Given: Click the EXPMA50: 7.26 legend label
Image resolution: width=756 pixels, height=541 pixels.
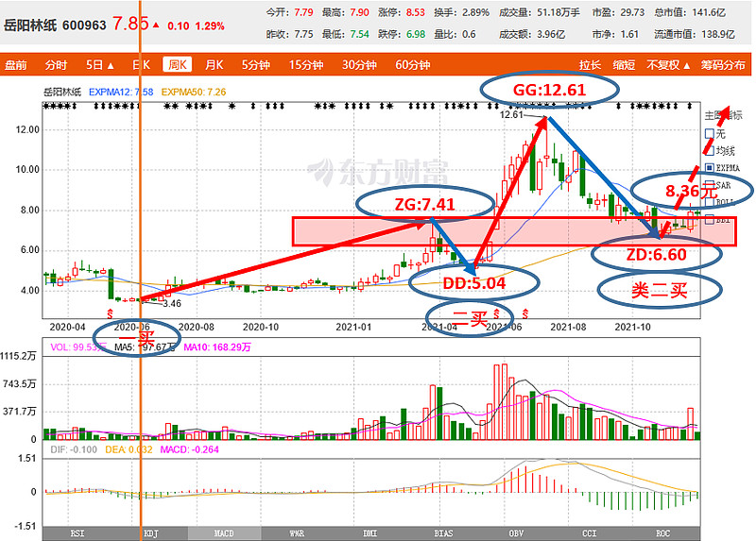Looking at the screenshot, I should 194,92.
